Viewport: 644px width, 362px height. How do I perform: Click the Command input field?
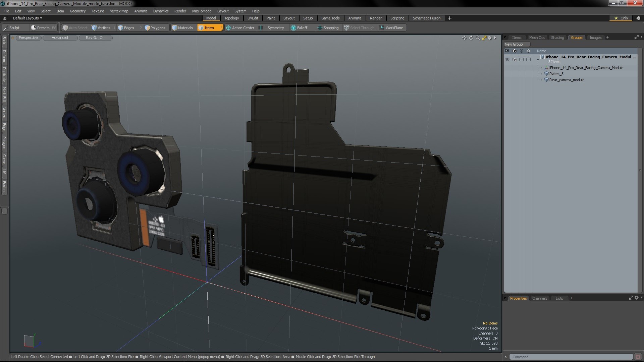(x=570, y=357)
